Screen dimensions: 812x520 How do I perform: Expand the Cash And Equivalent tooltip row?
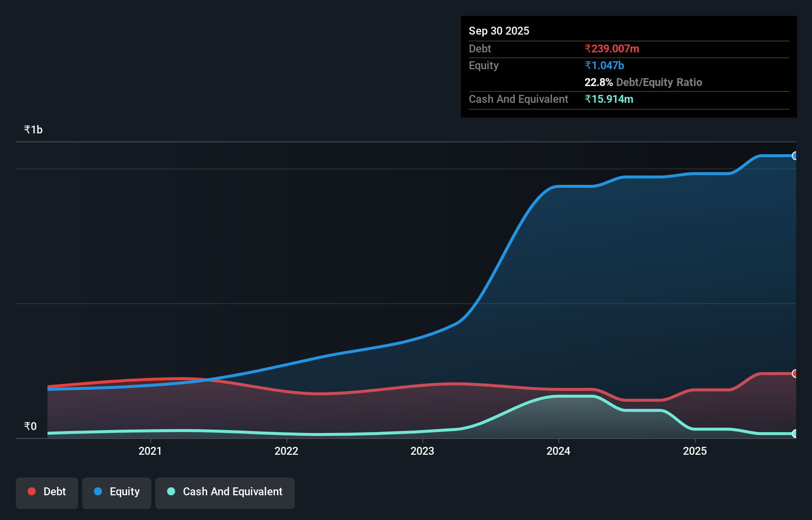518,99
